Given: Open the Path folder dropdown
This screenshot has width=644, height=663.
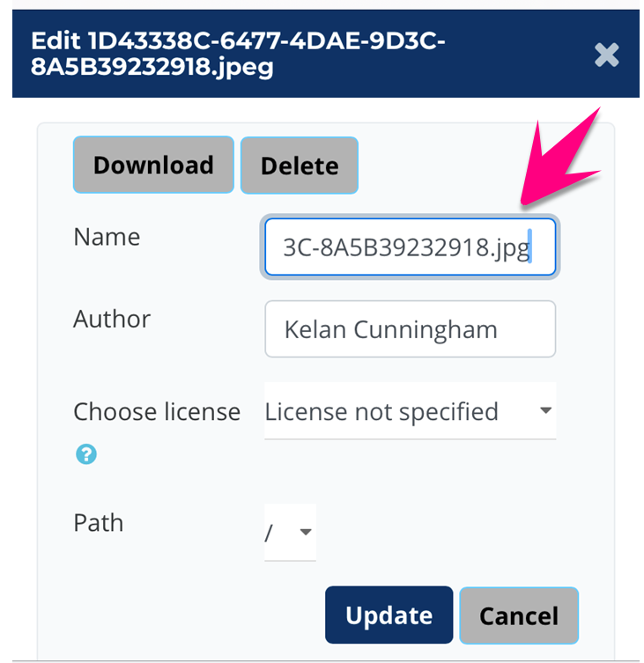Looking at the screenshot, I should (x=290, y=532).
